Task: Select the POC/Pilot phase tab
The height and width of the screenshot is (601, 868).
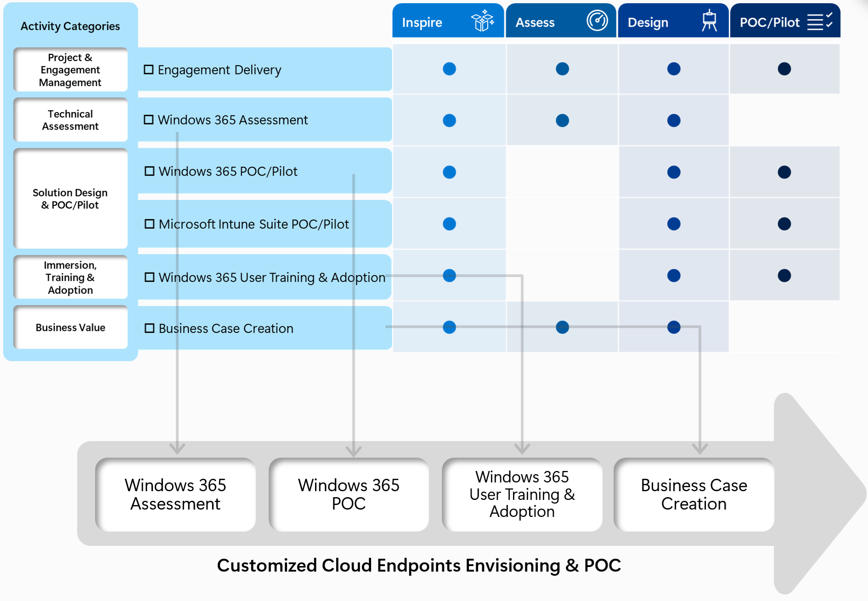Action: coord(785,21)
